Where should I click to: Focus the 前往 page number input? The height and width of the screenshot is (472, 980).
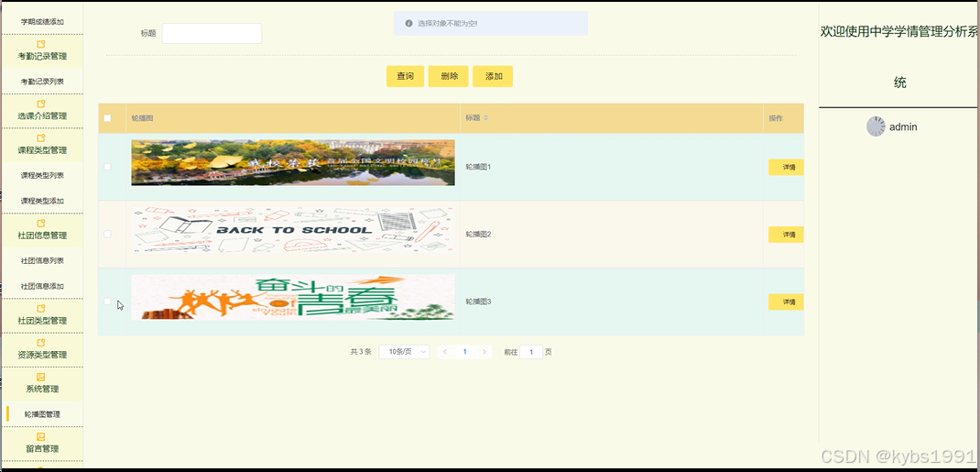click(531, 352)
